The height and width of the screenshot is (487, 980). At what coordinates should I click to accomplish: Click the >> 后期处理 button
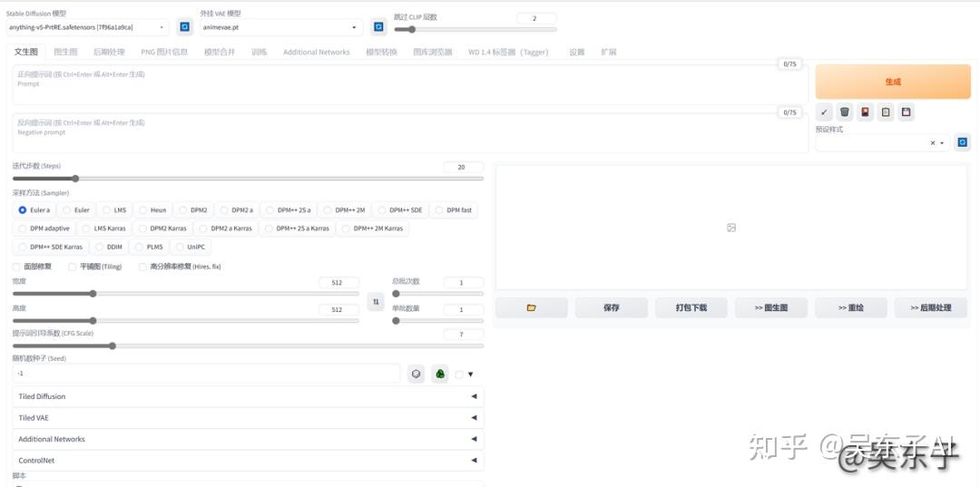click(x=931, y=307)
